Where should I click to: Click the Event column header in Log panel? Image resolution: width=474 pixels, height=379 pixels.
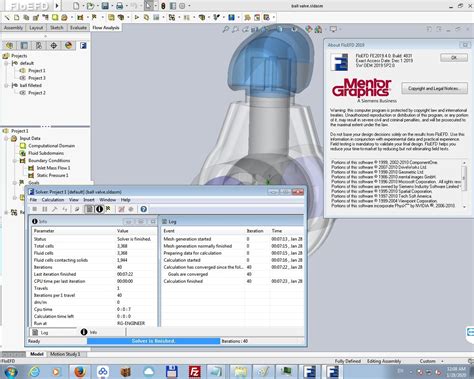coord(204,231)
